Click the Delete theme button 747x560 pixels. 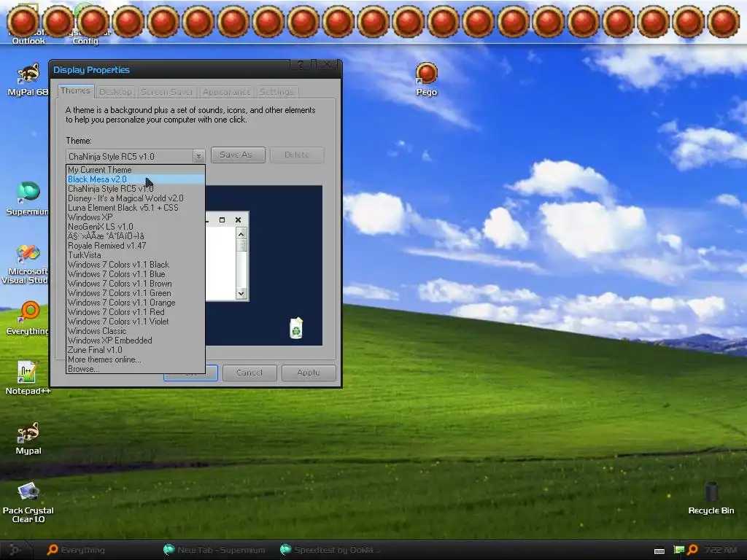[297, 155]
